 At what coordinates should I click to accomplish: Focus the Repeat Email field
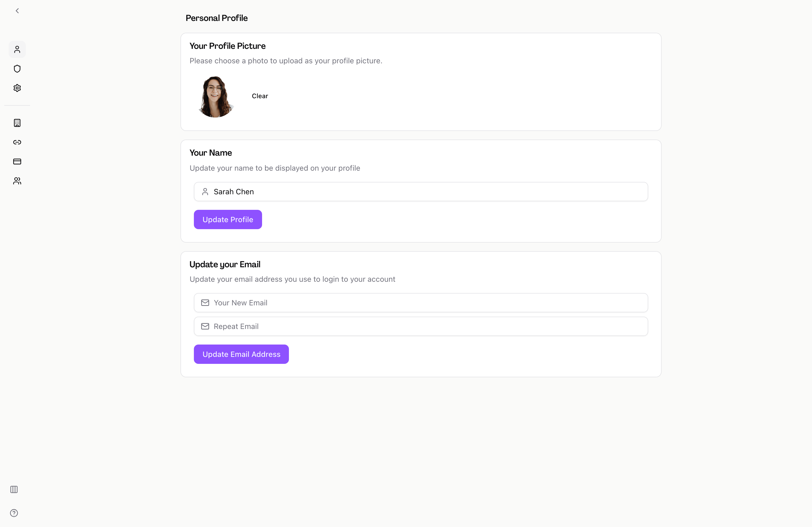coord(420,326)
